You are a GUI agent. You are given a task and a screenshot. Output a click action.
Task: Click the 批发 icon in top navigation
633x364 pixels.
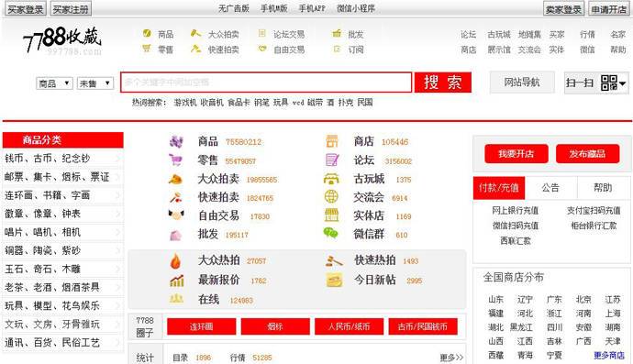(337, 33)
